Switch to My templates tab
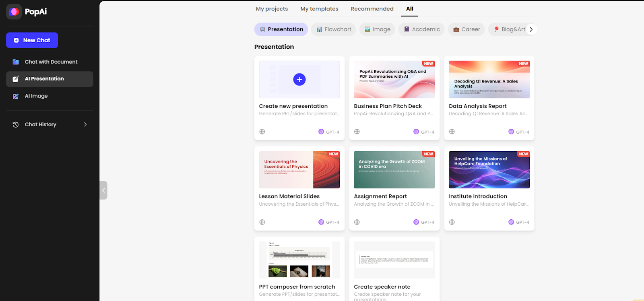The image size is (644, 301). 319,9
